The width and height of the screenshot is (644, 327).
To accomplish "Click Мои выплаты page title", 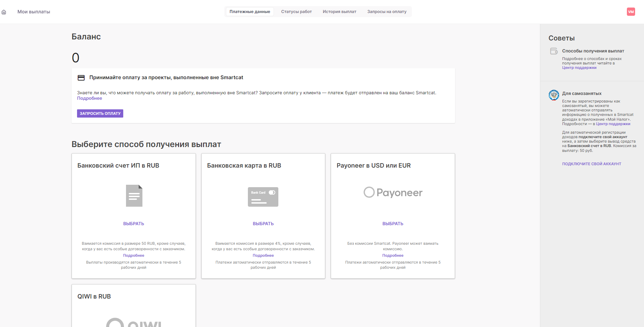I will point(34,12).
